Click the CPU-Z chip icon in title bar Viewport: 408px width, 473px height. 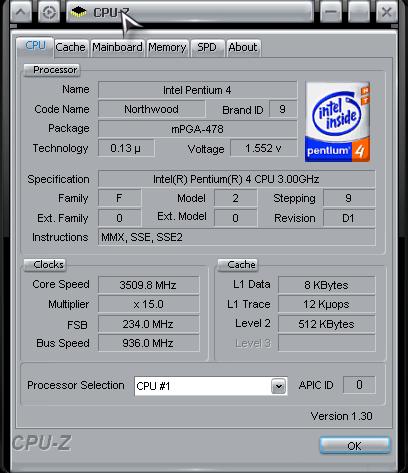click(79, 13)
